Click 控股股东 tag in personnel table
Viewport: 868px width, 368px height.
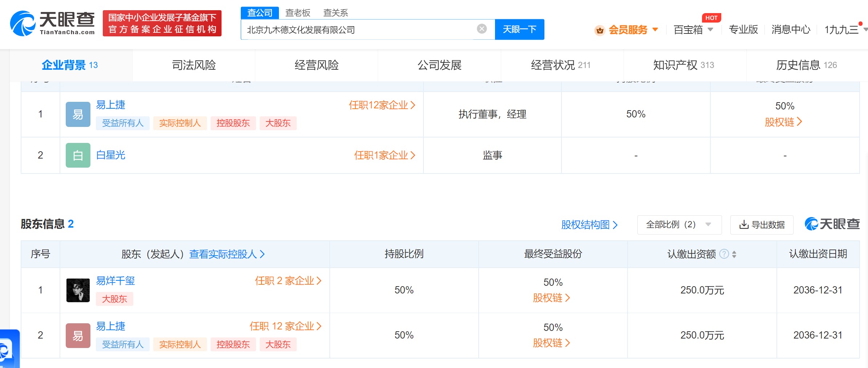233,123
